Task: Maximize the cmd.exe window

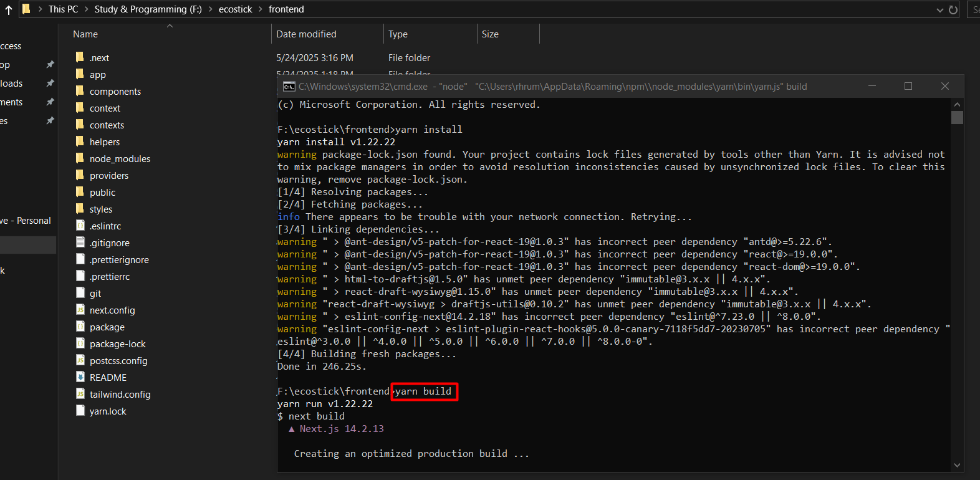Action: coord(908,86)
